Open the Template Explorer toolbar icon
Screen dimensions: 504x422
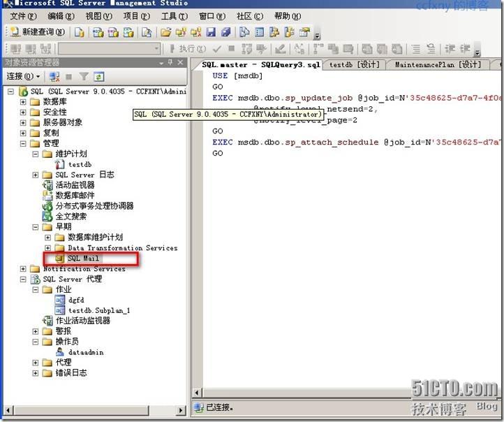289,32
